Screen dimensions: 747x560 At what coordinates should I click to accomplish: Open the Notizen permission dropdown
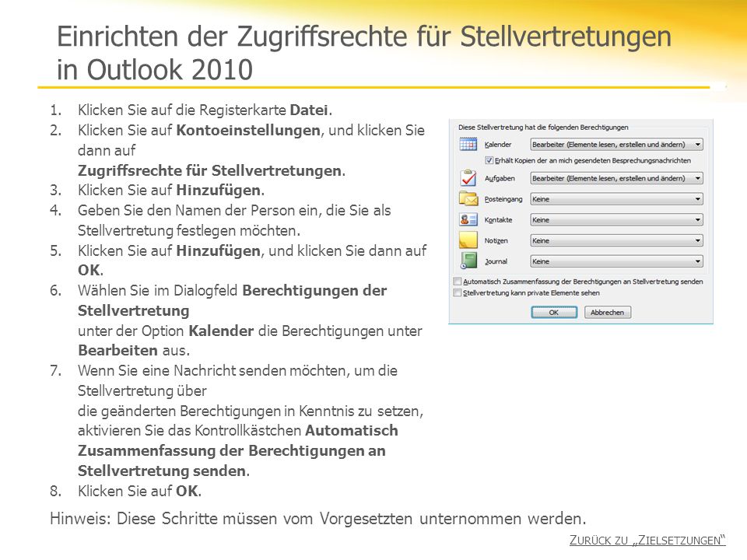point(616,240)
